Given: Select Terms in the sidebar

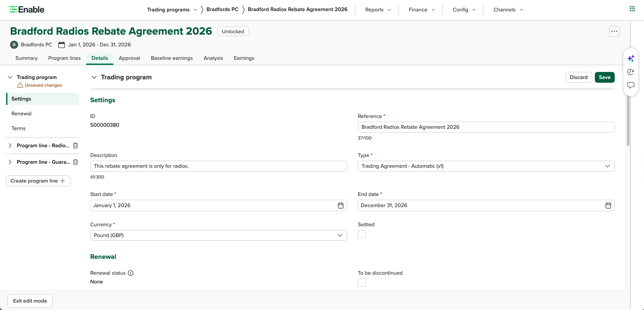Looking at the screenshot, I should pyautogui.click(x=43, y=128).
